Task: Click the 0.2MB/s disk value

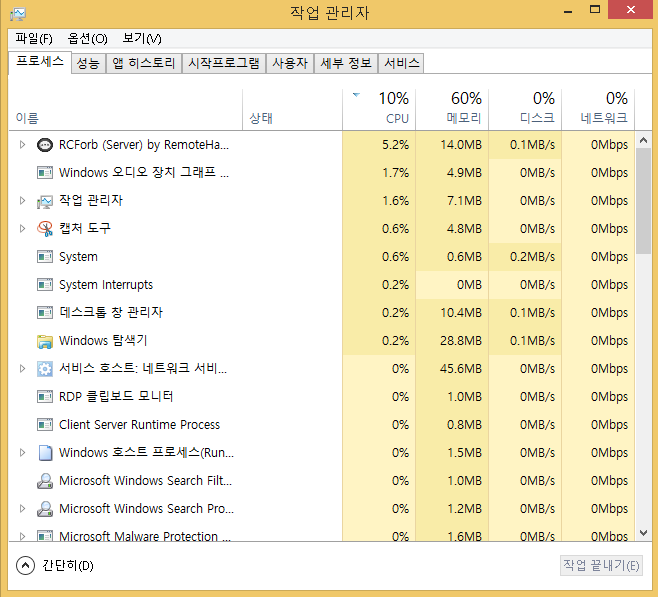Action: pyautogui.click(x=532, y=257)
